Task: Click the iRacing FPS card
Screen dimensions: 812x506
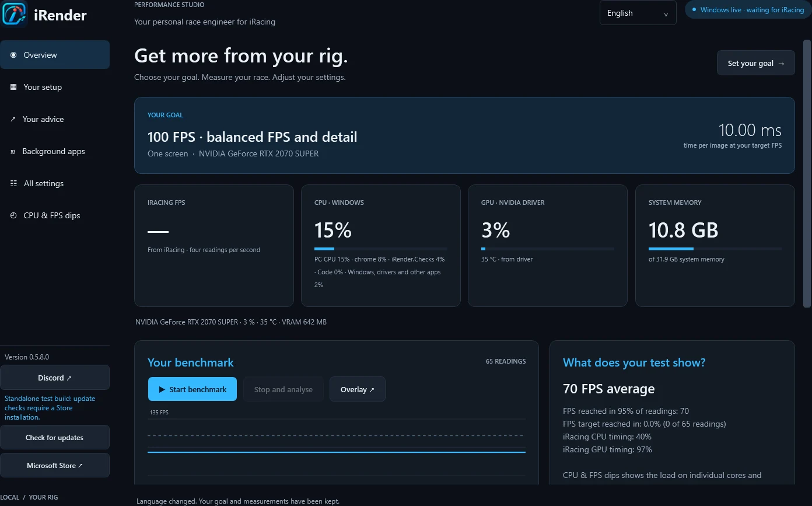Action: [x=214, y=246]
